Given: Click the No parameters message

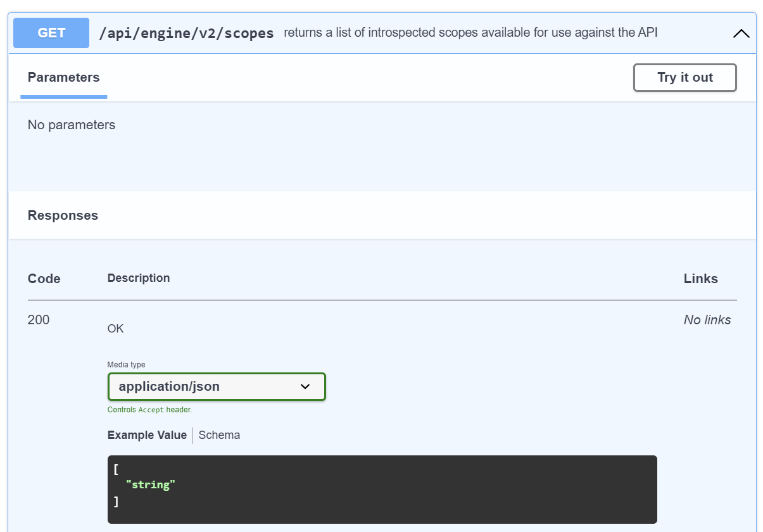Looking at the screenshot, I should pos(71,125).
